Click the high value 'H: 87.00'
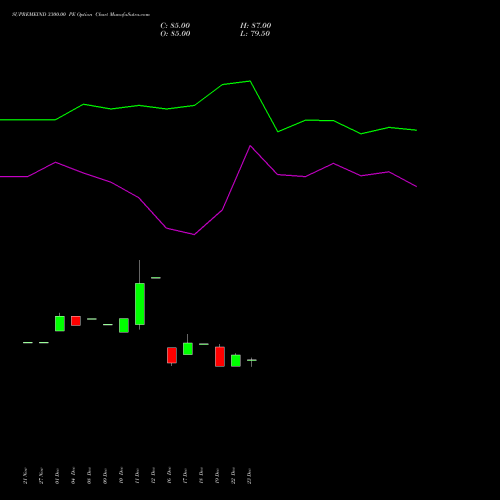 click(255, 26)
